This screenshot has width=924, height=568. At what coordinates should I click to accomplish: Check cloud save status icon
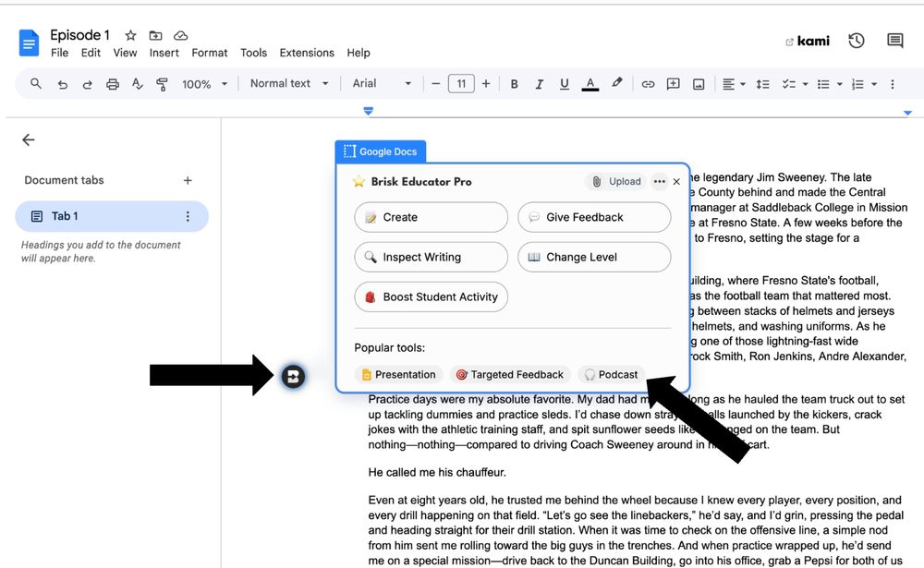click(181, 35)
